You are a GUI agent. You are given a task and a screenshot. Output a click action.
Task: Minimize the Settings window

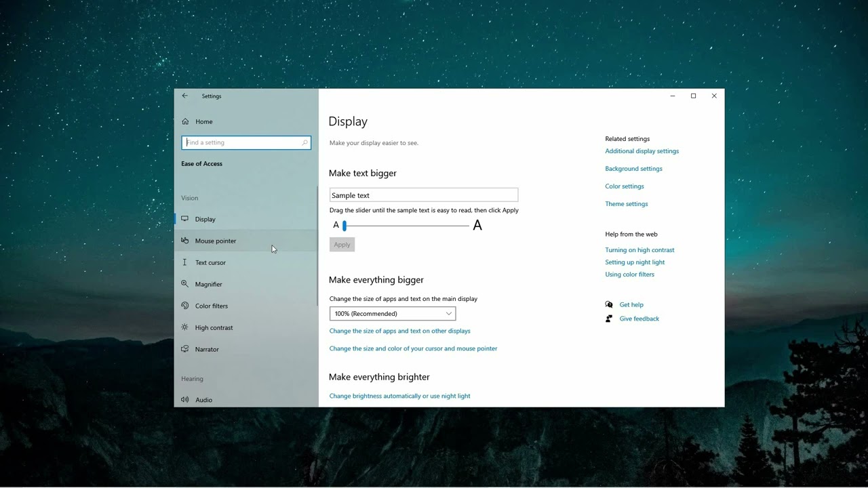pyautogui.click(x=673, y=96)
